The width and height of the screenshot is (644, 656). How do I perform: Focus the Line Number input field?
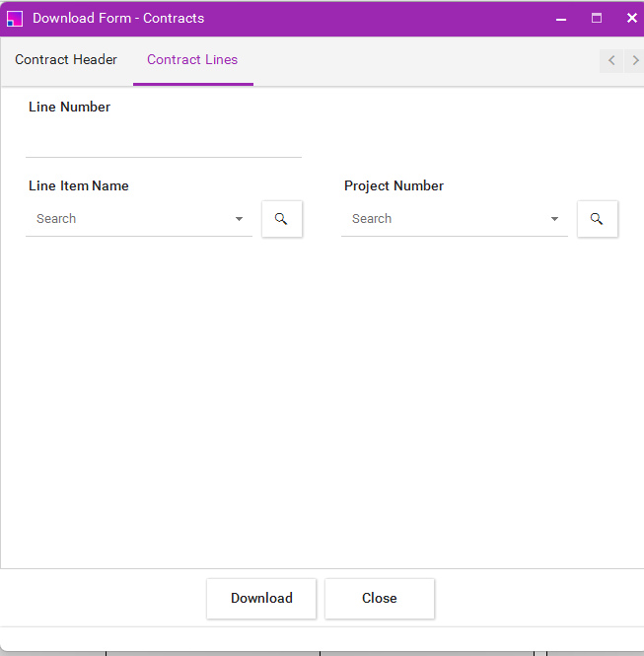point(164,140)
